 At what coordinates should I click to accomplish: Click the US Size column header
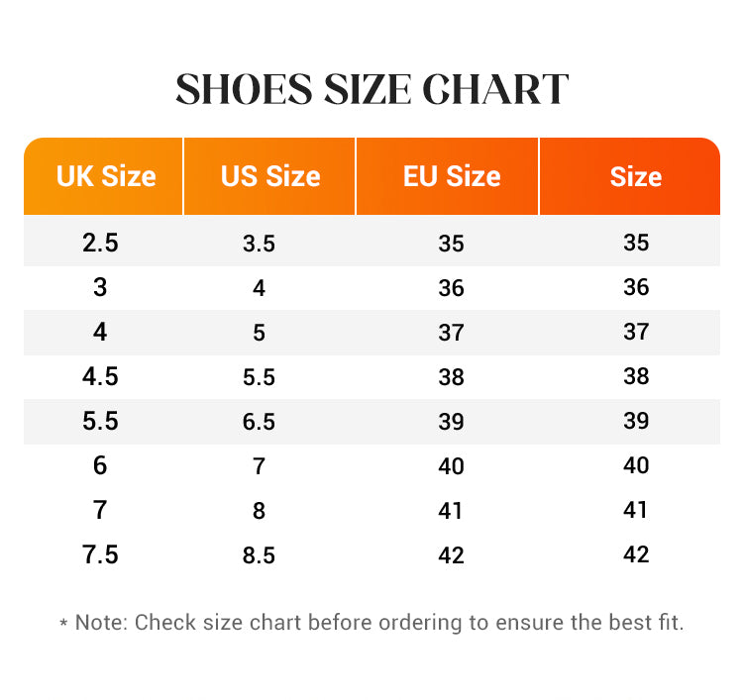(x=270, y=176)
